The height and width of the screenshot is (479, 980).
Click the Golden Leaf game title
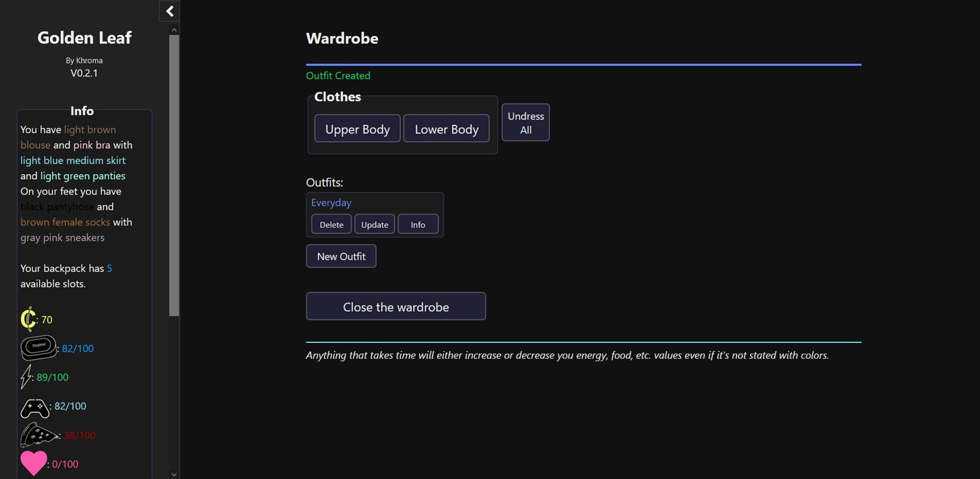[85, 38]
